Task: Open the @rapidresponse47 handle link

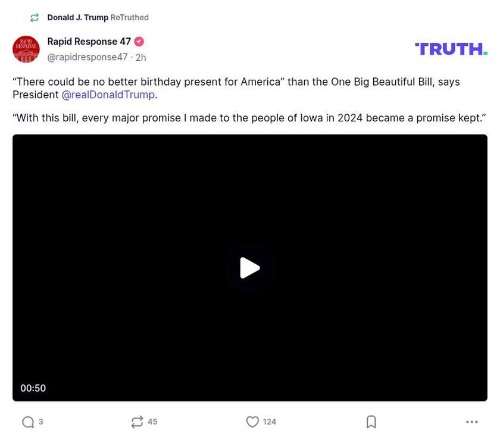Action: coord(87,57)
